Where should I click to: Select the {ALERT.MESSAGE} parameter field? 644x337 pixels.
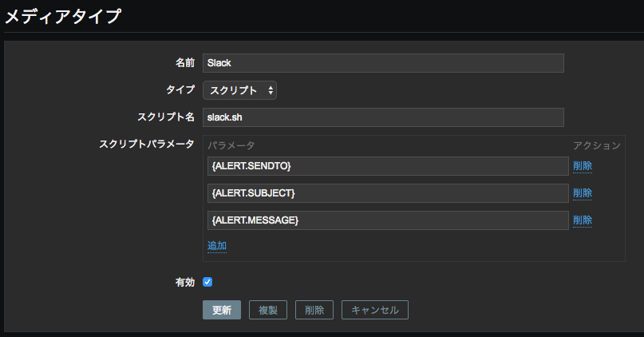coord(387,220)
